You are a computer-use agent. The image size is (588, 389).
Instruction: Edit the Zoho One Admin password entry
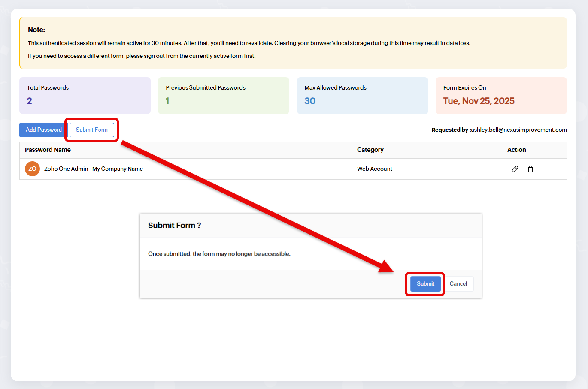pos(515,169)
